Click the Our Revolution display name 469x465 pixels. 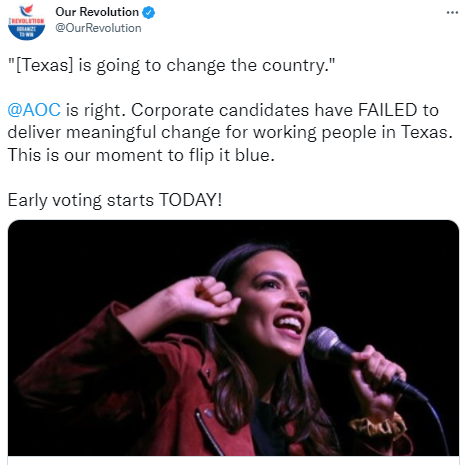97,12
